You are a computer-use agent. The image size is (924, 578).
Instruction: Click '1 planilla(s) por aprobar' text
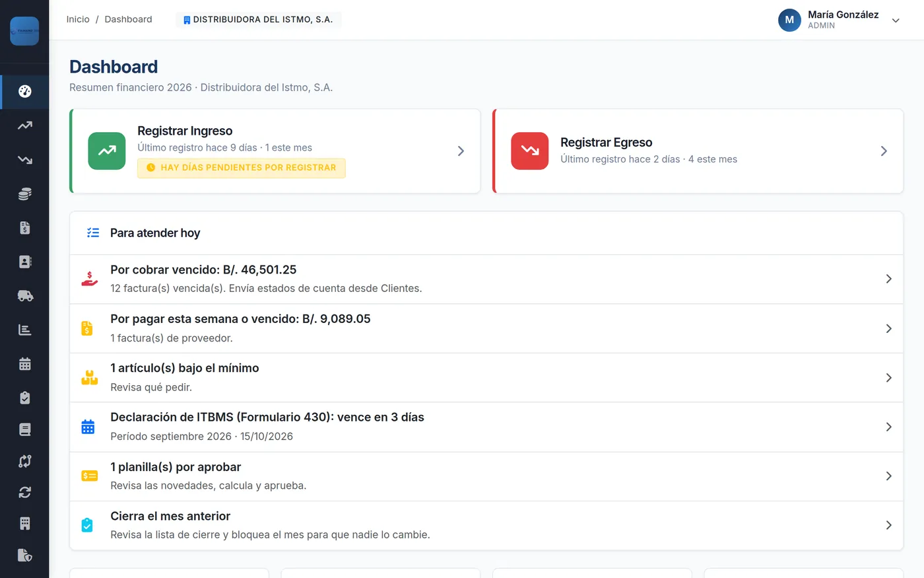click(176, 467)
